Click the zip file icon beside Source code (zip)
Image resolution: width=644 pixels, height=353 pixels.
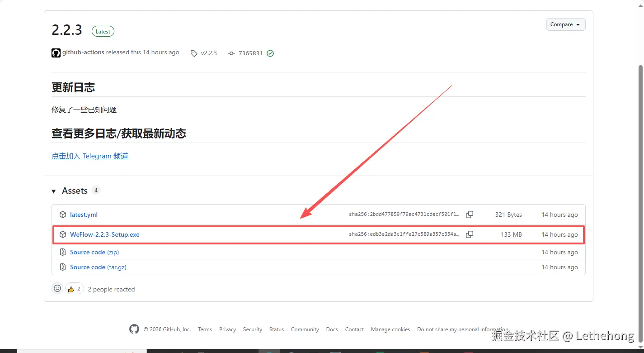pos(63,252)
